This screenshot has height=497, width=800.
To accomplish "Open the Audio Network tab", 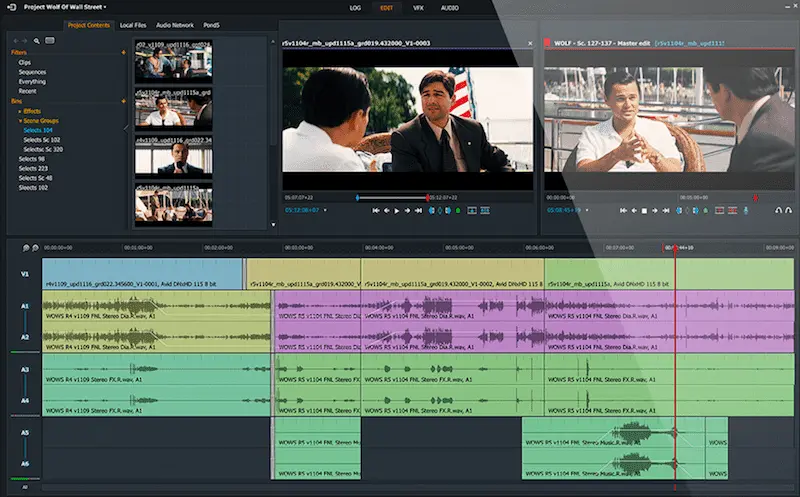I will click(x=175, y=24).
